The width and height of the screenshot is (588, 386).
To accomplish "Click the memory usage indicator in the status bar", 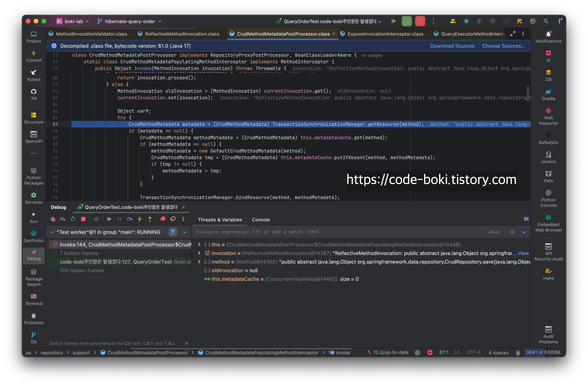I will click(543, 352).
